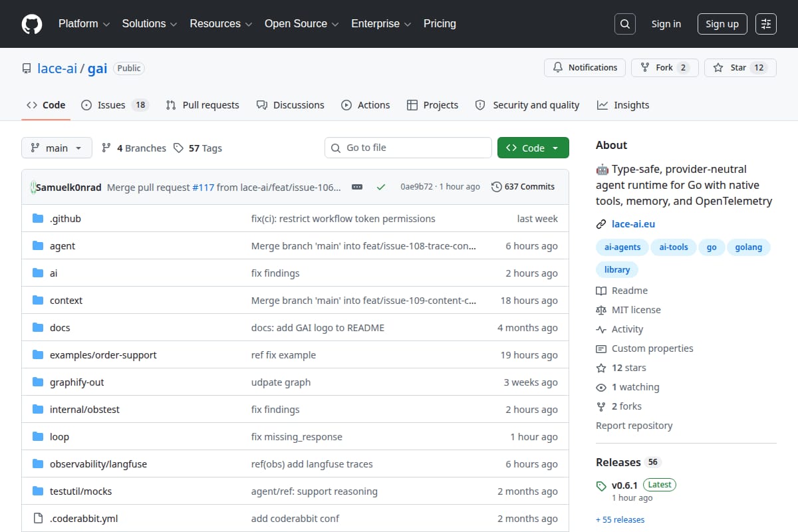Fork the gai repository
This screenshot has width=798, height=532.
click(x=665, y=68)
